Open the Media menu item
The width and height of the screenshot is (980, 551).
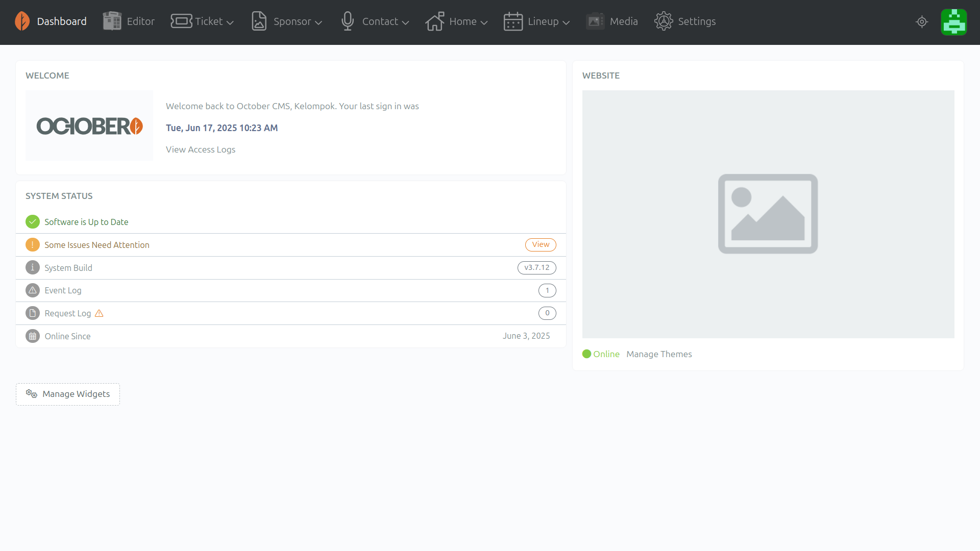click(x=624, y=21)
